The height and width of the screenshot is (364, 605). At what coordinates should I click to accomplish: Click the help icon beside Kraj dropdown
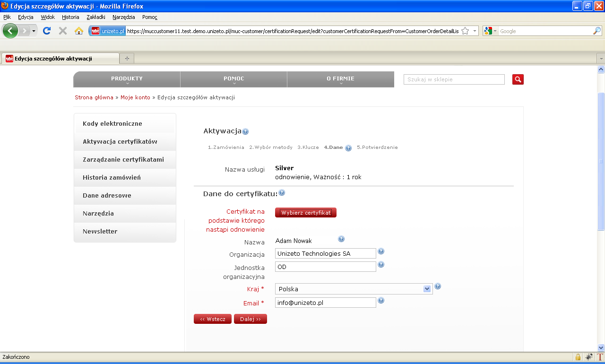click(438, 286)
